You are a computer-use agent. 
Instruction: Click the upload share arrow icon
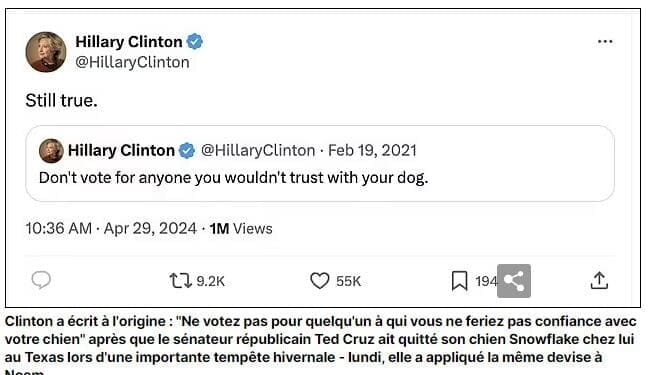tap(599, 280)
